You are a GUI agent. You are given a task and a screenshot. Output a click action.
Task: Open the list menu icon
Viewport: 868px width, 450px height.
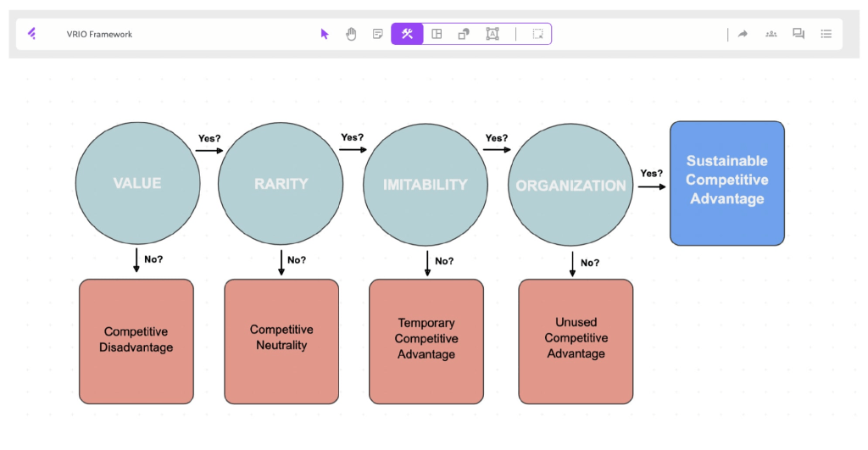tap(826, 34)
